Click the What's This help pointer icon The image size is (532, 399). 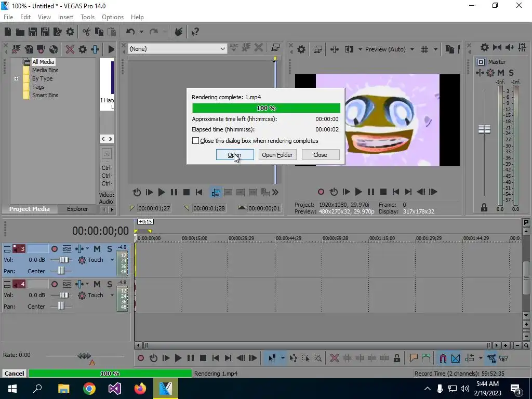click(195, 32)
